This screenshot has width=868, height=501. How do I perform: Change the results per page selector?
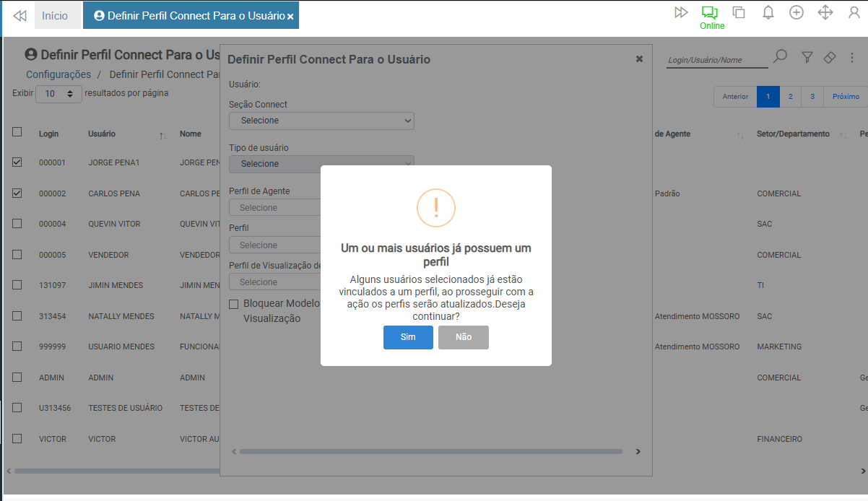coord(58,94)
